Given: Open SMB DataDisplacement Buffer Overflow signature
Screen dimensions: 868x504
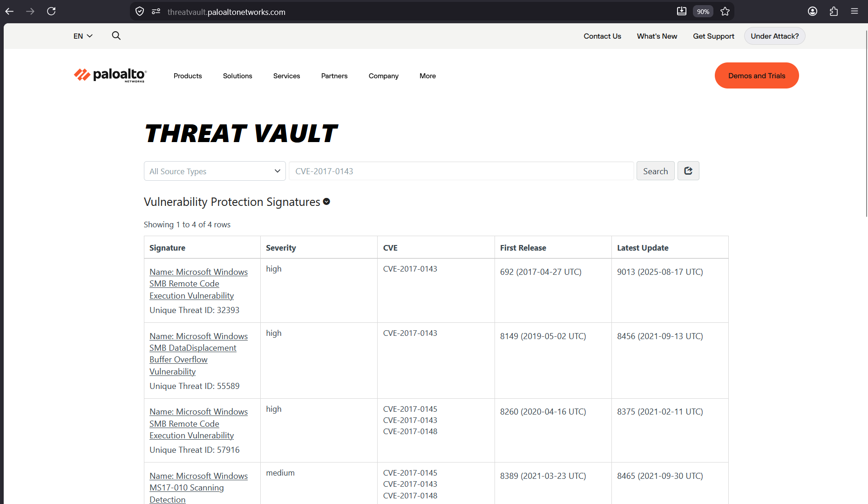Looking at the screenshot, I should tap(198, 354).
